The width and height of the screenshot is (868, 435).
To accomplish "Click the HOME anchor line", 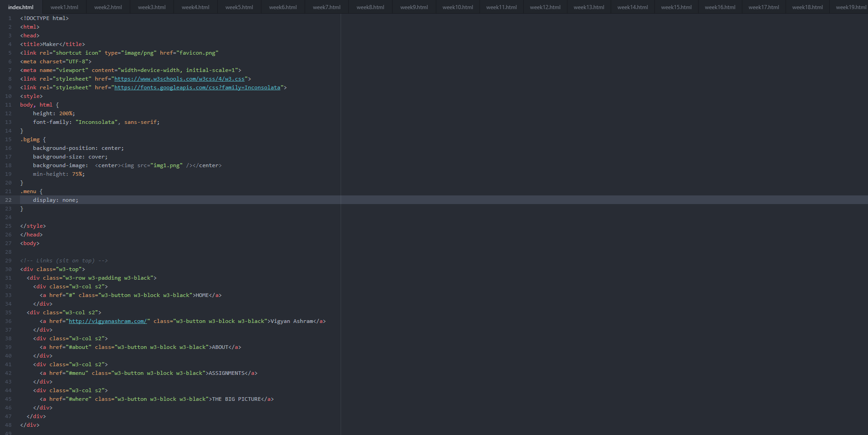I will [131, 295].
